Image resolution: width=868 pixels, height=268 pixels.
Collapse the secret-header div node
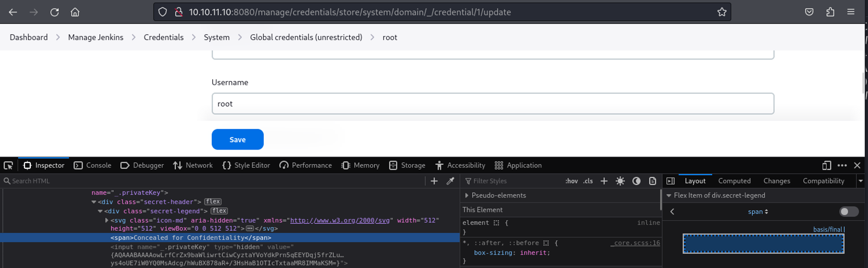(94, 202)
